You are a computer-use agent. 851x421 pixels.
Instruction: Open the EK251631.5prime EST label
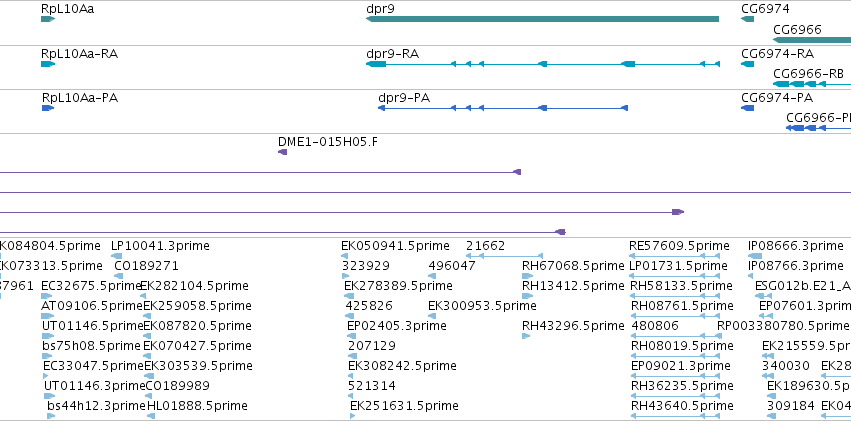(x=404, y=405)
